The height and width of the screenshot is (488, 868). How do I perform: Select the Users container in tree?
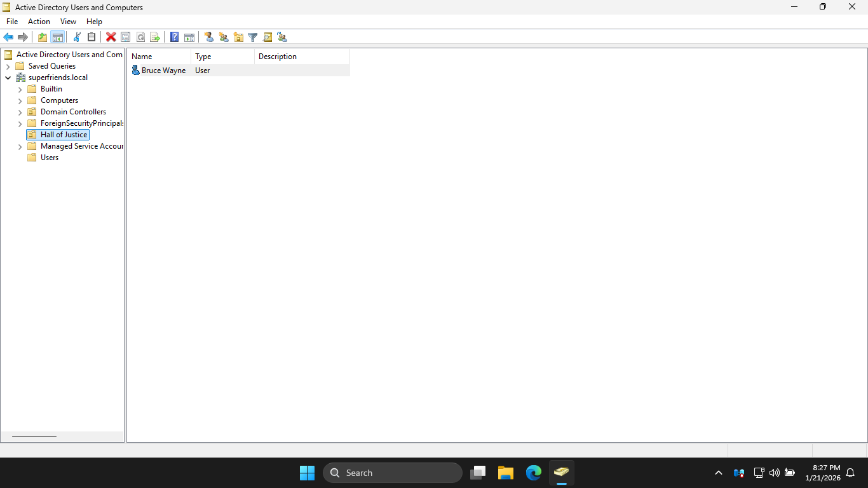pyautogui.click(x=49, y=158)
